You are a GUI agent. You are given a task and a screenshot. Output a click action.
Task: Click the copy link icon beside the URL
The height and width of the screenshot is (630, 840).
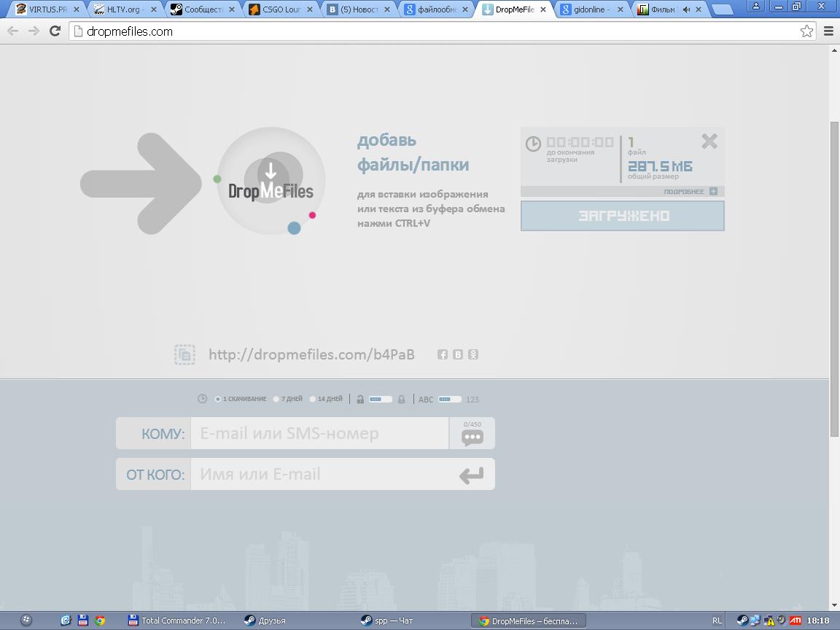pos(184,354)
